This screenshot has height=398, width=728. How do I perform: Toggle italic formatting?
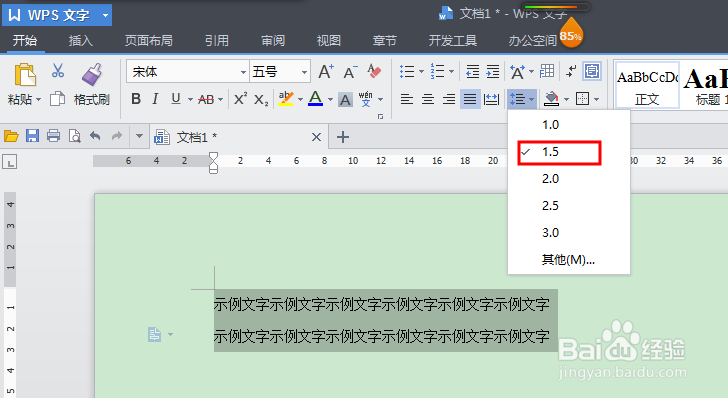pyautogui.click(x=155, y=99)
